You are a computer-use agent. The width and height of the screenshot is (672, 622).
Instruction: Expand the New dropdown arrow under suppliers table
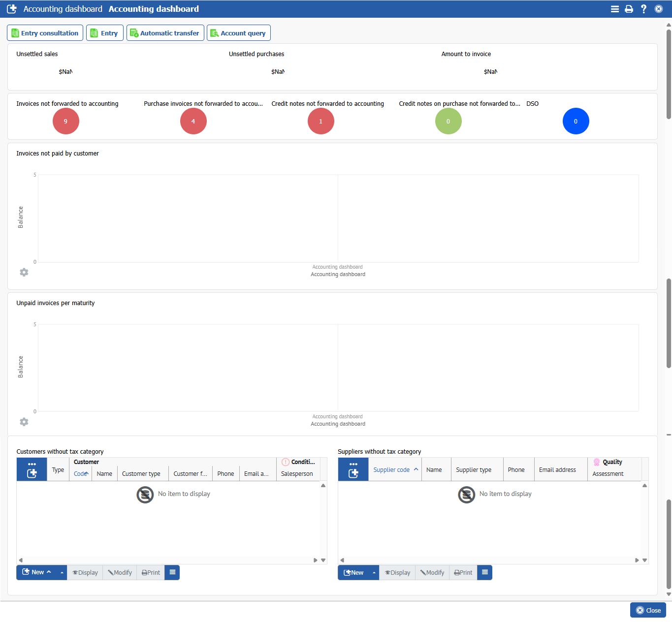pos(374,572)
